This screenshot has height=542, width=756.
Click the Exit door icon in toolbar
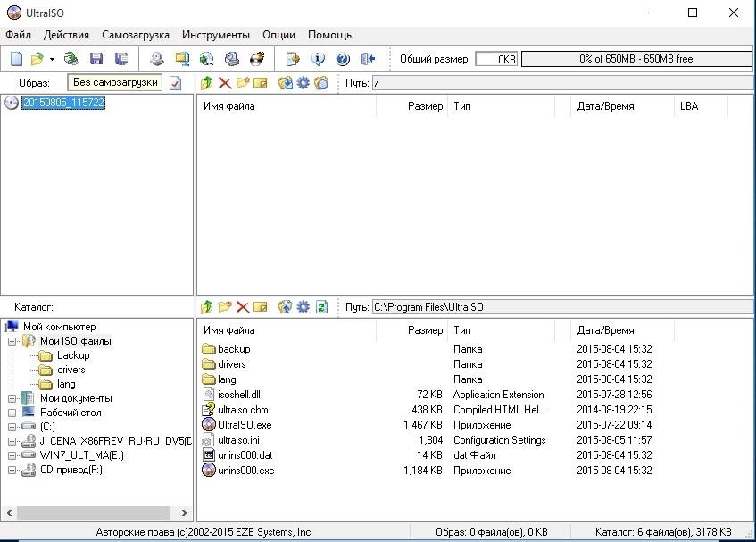368,59
